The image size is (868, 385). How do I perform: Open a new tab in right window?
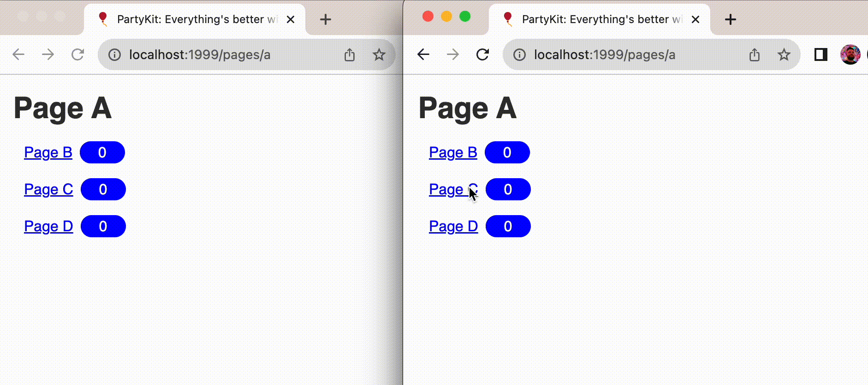click(731, 19)
